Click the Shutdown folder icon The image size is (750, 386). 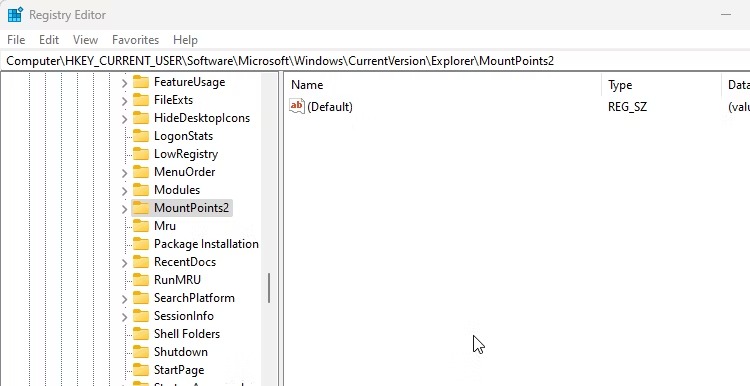coord(141,352)
